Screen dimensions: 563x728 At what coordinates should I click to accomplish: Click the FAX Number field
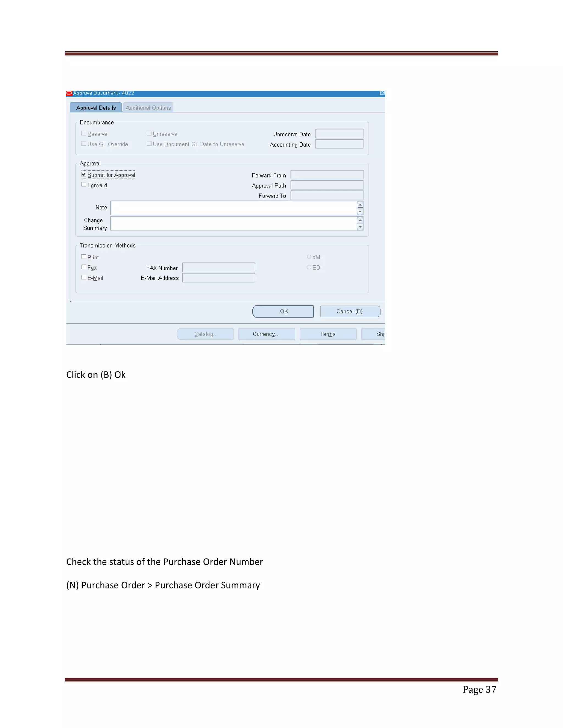click(x=219, y=268)
